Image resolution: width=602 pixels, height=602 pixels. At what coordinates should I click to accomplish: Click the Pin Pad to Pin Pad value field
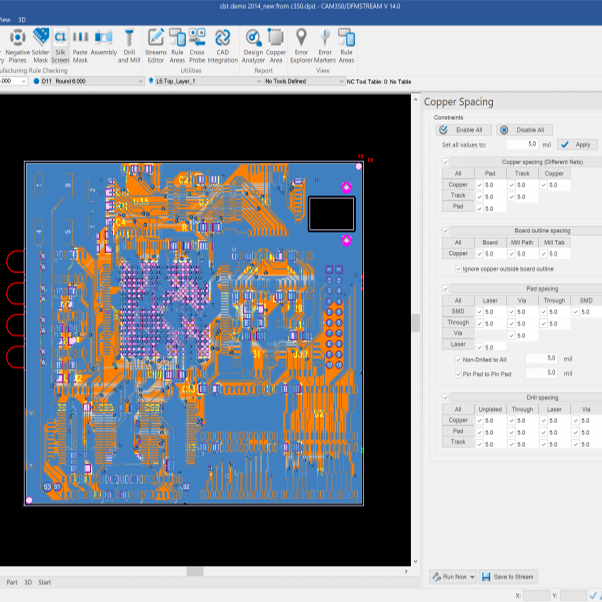click(x=541, y=373)
